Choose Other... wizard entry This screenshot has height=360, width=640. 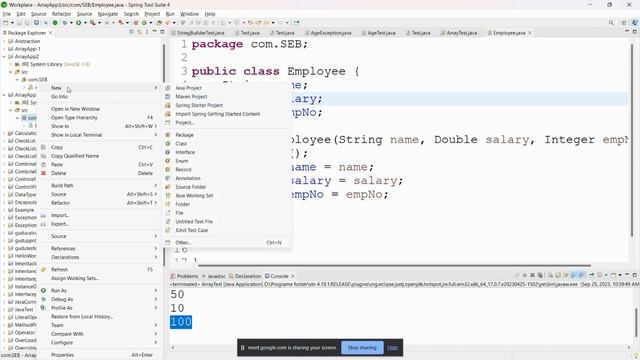183,242
